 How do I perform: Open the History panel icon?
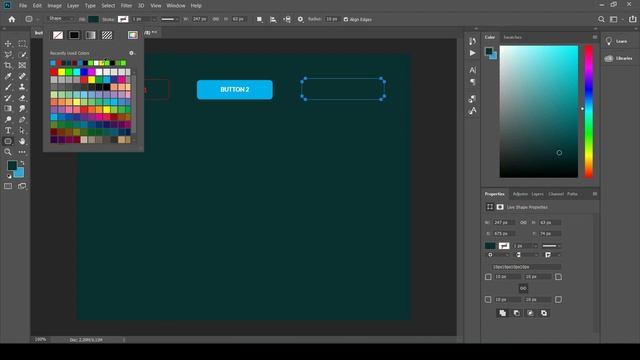pos(472,41)
